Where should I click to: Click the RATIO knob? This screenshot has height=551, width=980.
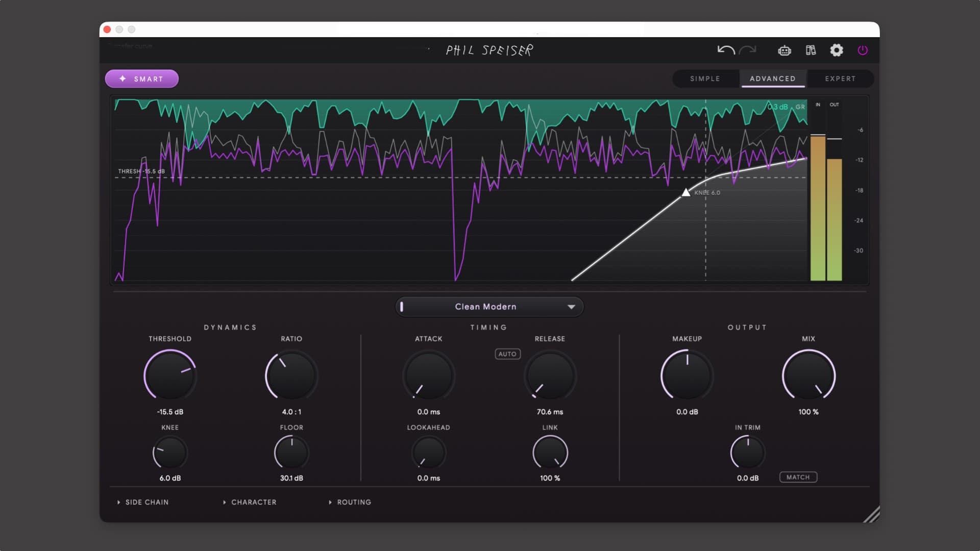tap(291, 375)
